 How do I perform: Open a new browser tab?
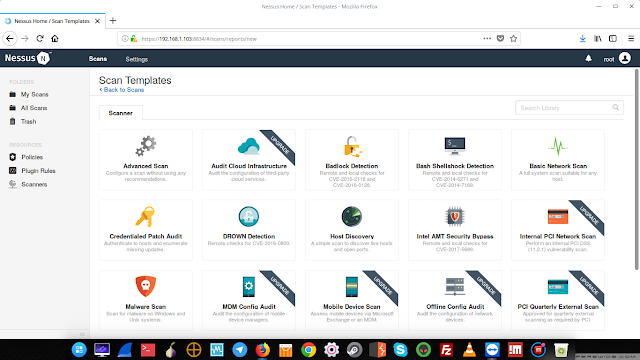[x=113, y=21]
